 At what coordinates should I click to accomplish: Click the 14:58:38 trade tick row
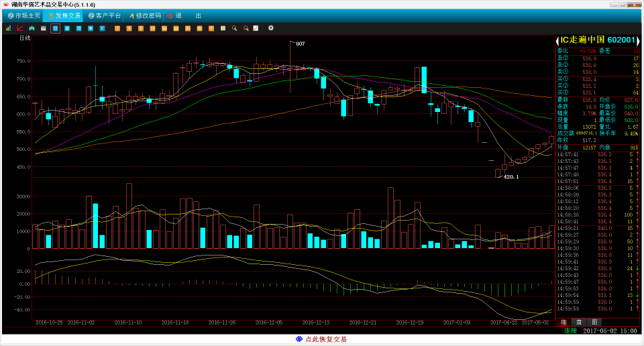(x=598, y=215)
